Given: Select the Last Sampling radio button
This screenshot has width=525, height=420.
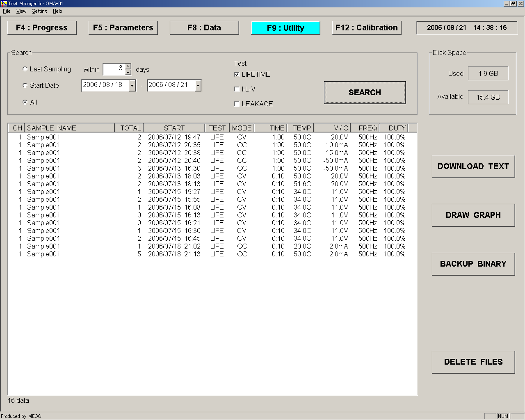Looking at the screenshot, I should pyautogui.click(x=25, y=69).
